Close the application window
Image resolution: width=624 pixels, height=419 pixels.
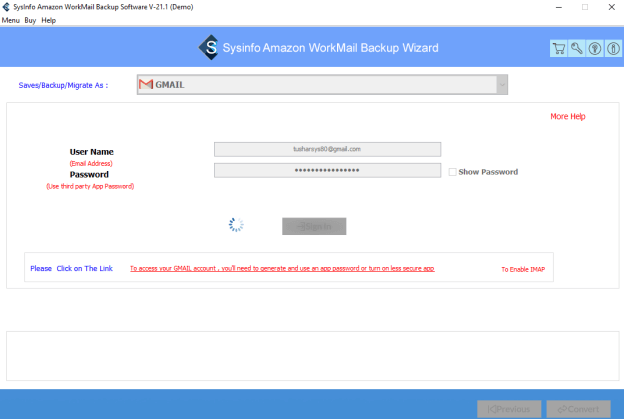click(x=612, y=7)
